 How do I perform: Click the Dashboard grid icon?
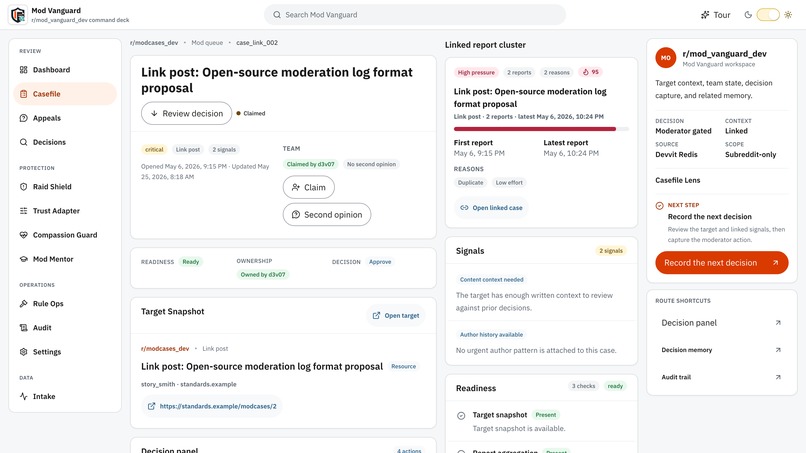tap(24, 69)
